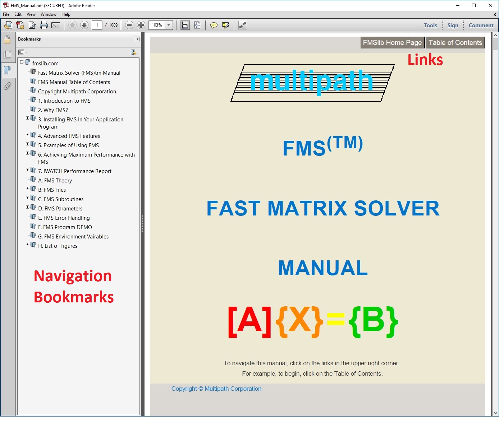Open the zoom level dropdown arrow
The width and height of the screenshot is (504, 441).
(169, 25)
